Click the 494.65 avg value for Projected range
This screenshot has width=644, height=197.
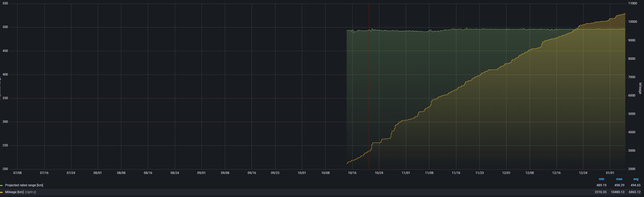pyautogui.click(x=634, y=186)
